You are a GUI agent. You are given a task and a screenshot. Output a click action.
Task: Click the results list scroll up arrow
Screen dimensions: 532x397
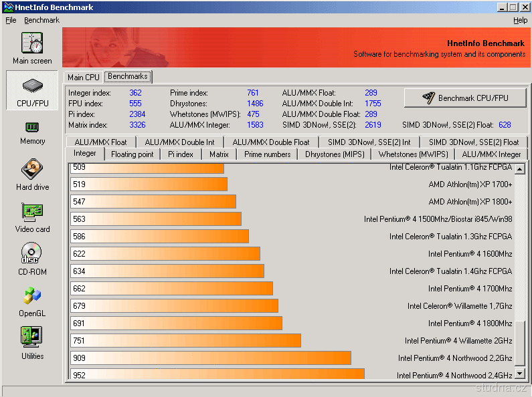pyautogui.click(x=521, y=168)
